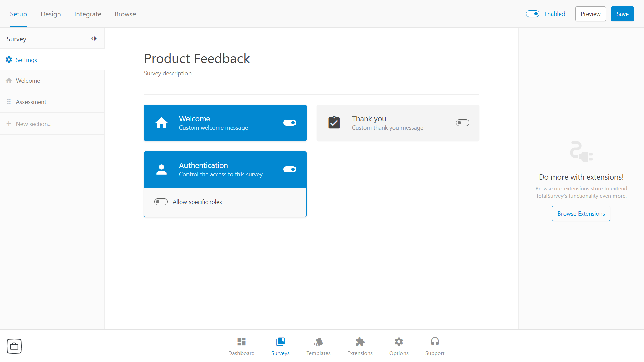Viewport: 644px width, 362px height.
Task: Toggle Allow specific roles switch
Action: (x=161, y=202)
